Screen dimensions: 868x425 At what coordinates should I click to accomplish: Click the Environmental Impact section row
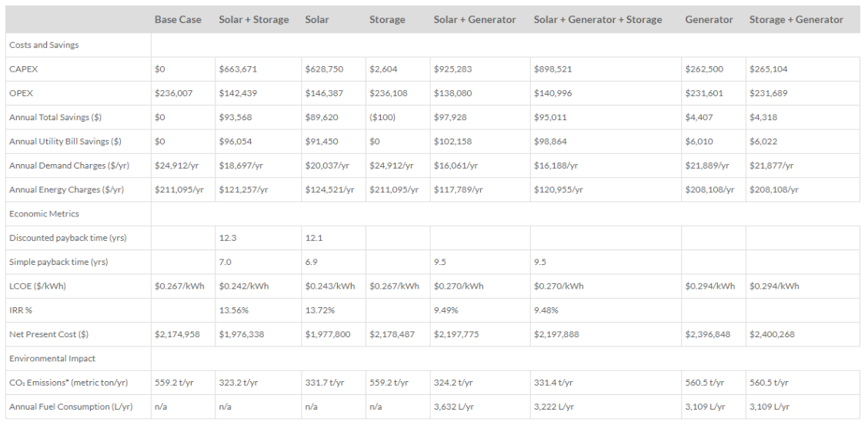(433, 359)
